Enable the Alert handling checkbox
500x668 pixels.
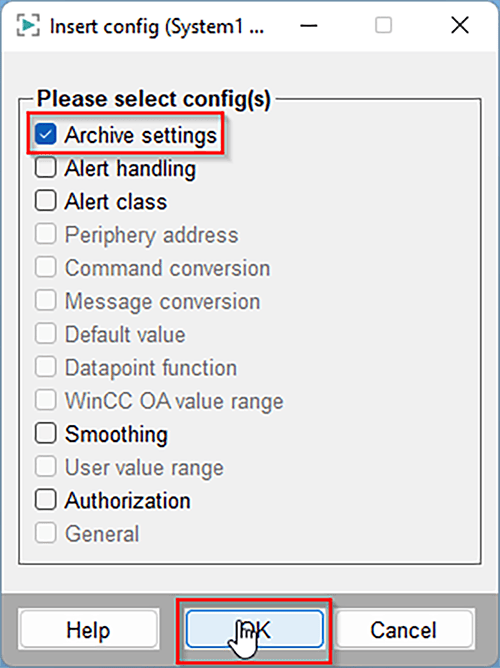point(46,167)
